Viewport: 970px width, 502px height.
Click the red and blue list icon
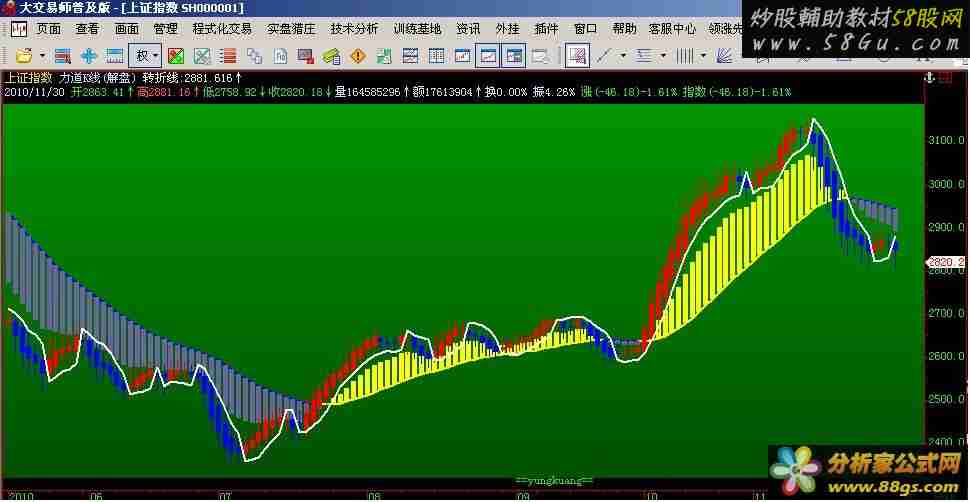pos(62,56)
